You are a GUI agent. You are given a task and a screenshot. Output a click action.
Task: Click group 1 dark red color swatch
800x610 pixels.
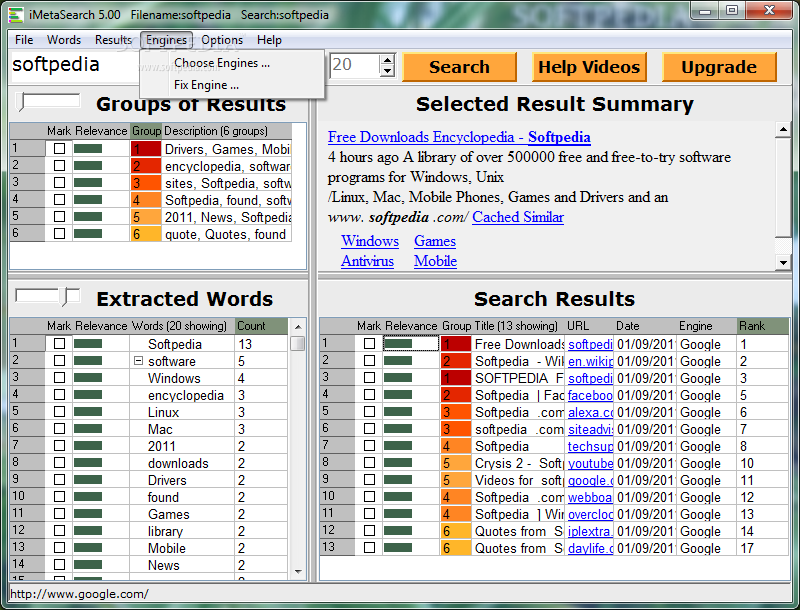[x=146, y=148]
